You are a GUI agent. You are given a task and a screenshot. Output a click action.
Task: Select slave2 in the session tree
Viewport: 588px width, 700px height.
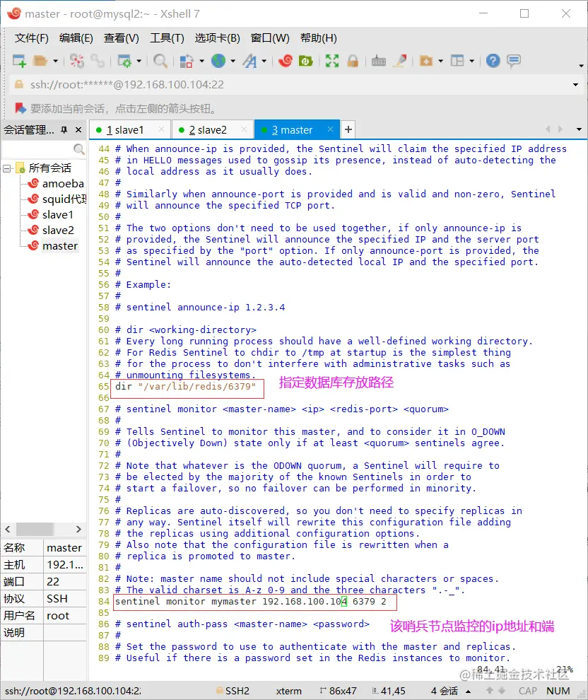58,231
